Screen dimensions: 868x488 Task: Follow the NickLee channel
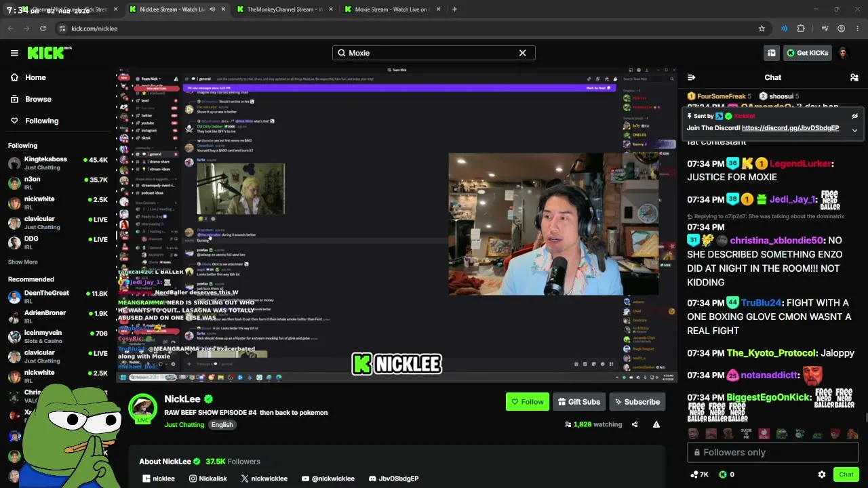click(527, 402)
